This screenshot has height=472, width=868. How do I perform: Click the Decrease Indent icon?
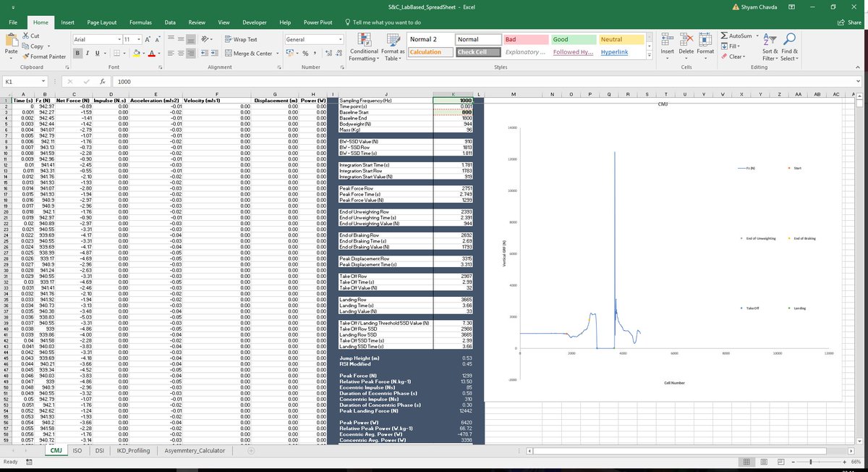206,54
